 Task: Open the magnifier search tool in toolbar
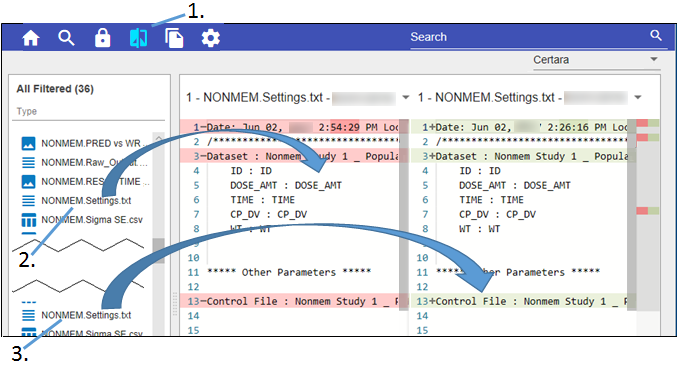(x=66, y=38)
